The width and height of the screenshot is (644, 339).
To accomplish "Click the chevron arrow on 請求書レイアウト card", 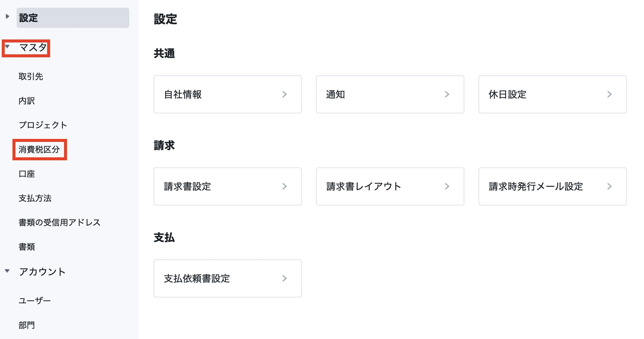I will 447,186.
